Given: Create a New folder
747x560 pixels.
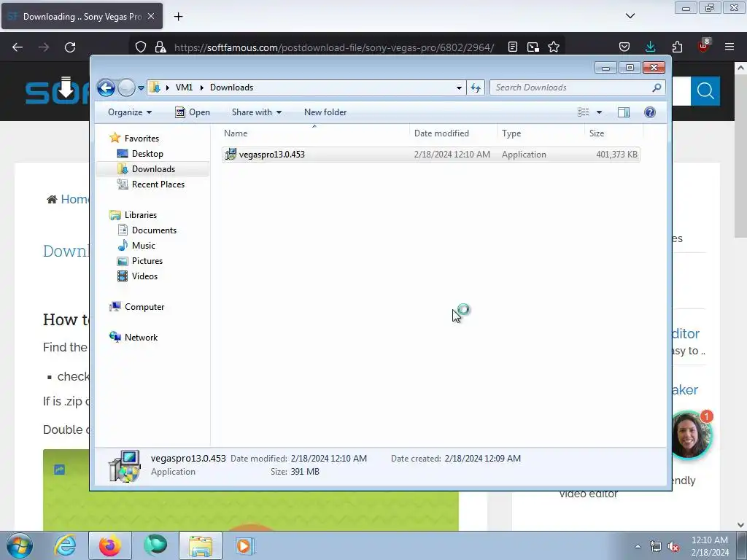Looking at the screenshot, I should (x=325, y=112).
